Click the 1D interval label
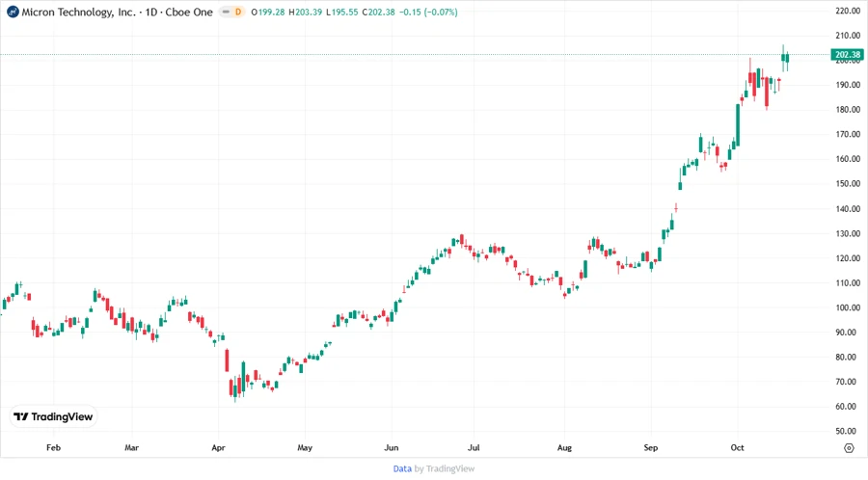The width and height of the screenshot is (868, 480). [x=151, y=13]
